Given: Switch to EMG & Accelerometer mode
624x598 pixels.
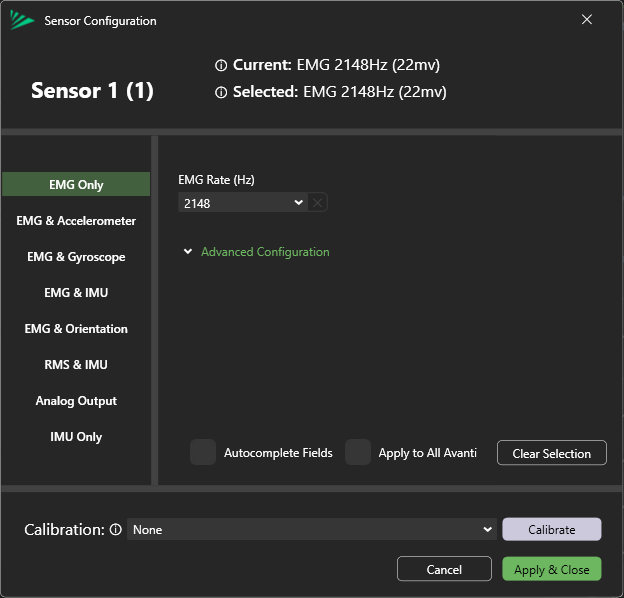Looking at the screenshot, I should tap(76, 221).
